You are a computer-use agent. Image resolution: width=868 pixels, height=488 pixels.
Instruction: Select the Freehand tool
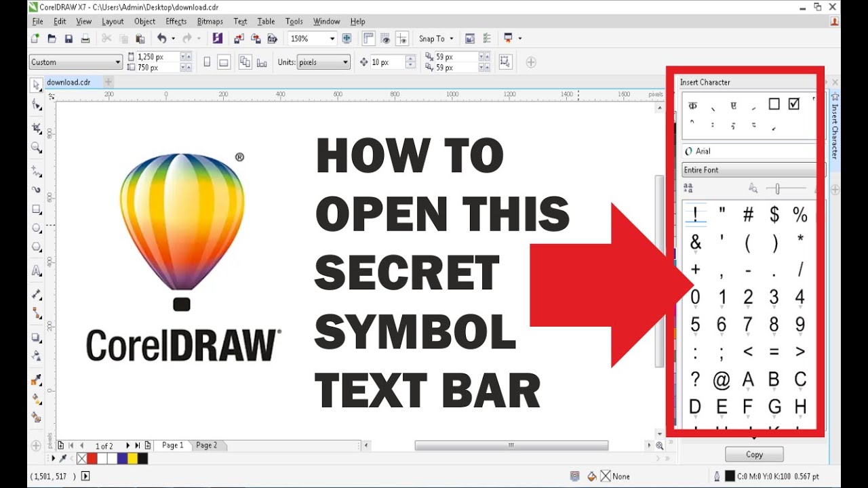(x=37, y=171)
